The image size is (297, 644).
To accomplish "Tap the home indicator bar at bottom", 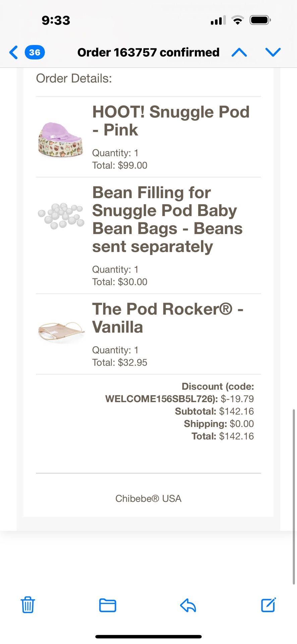I will tap(148, 636).
